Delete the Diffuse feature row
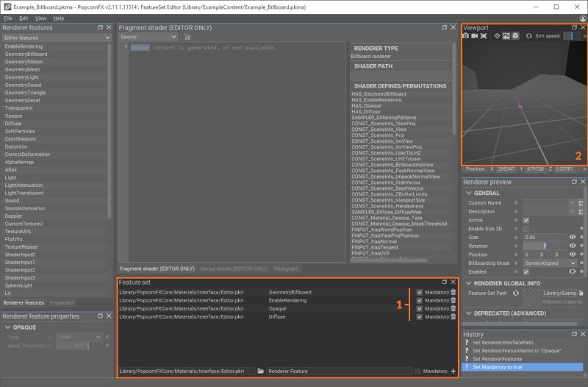The width and height of the screenshot is (588, 387). [453, 317]
